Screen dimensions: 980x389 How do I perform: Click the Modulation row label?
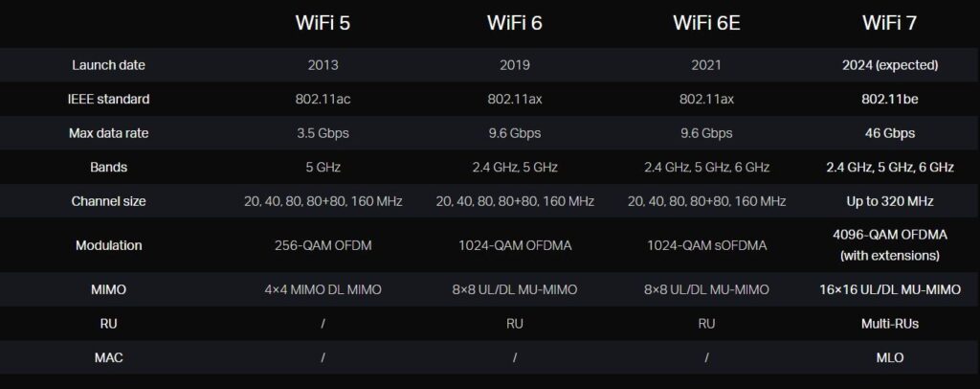[x=108, y=245]
